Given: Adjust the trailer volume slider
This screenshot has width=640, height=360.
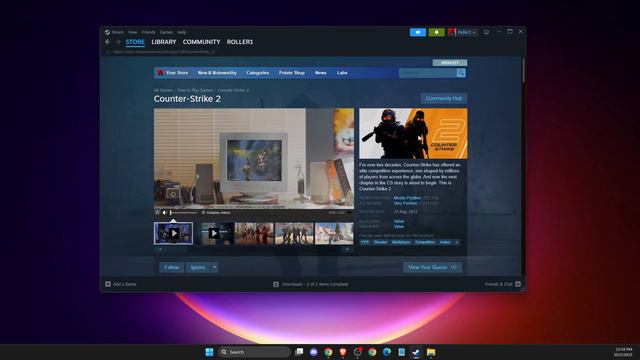Looking at the screenshot, I should pos(183,213).
